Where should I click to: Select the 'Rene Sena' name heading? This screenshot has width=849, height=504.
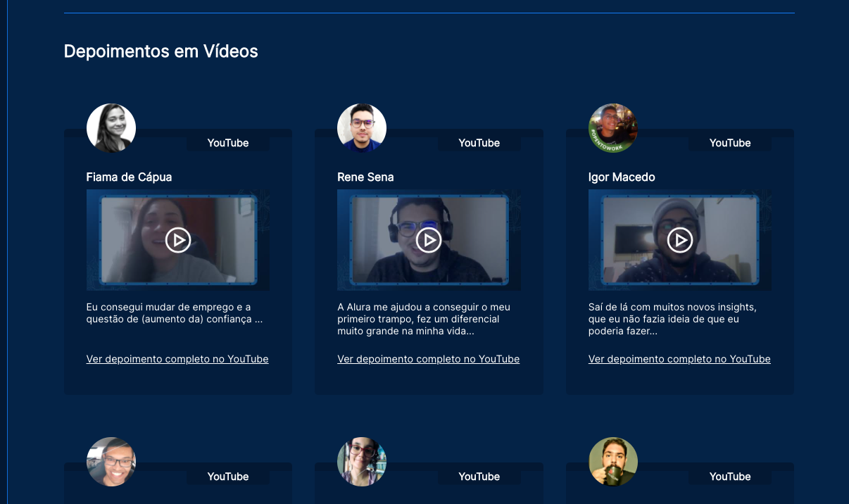(x=365, y=177)
